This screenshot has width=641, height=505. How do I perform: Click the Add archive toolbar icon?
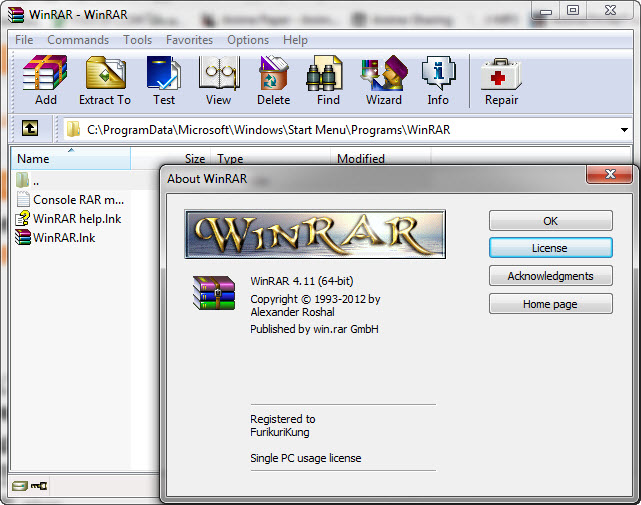click(x=45, y=81)
